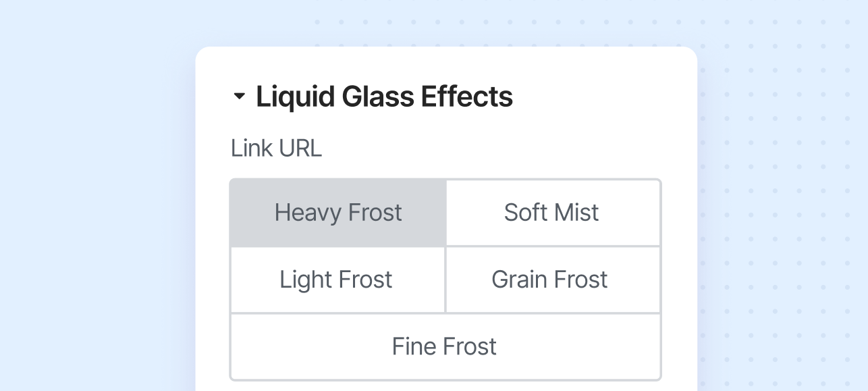Viewport: 868px width, 391px height.
Task: Click the bottom row Fine Frost cell
Action: point(444,346)
